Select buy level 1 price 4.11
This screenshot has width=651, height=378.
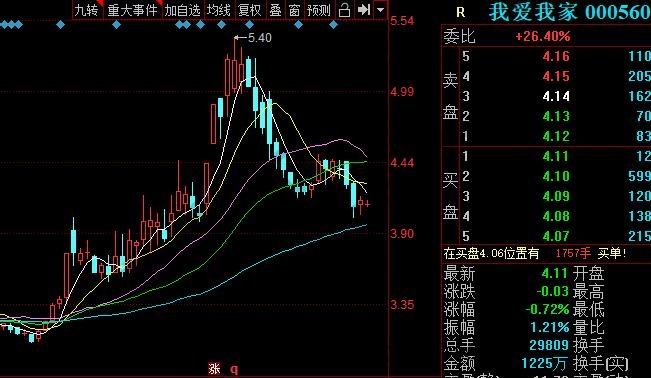556,156
